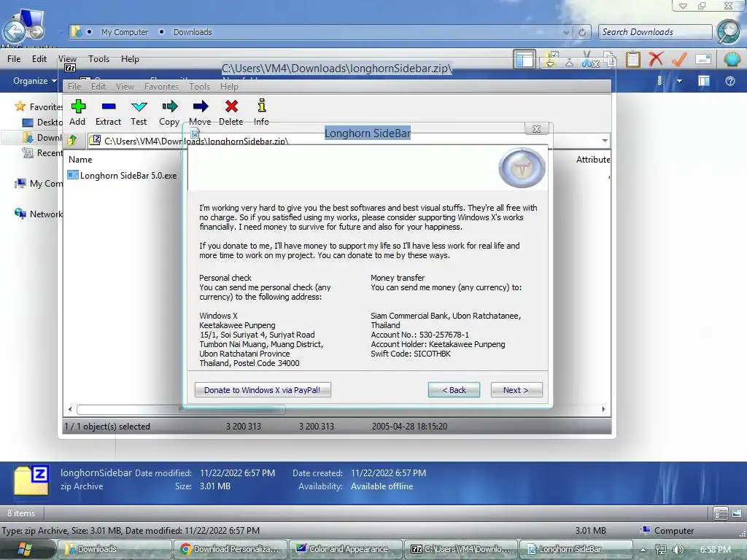Click the Windows Start button
747x560 pixels.
24,549
